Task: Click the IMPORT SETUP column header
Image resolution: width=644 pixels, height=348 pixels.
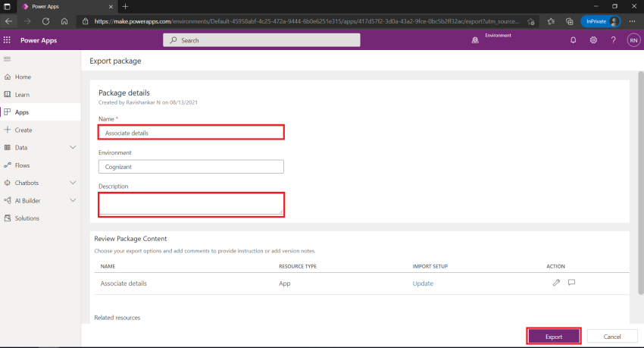Action: coord(430,266)
